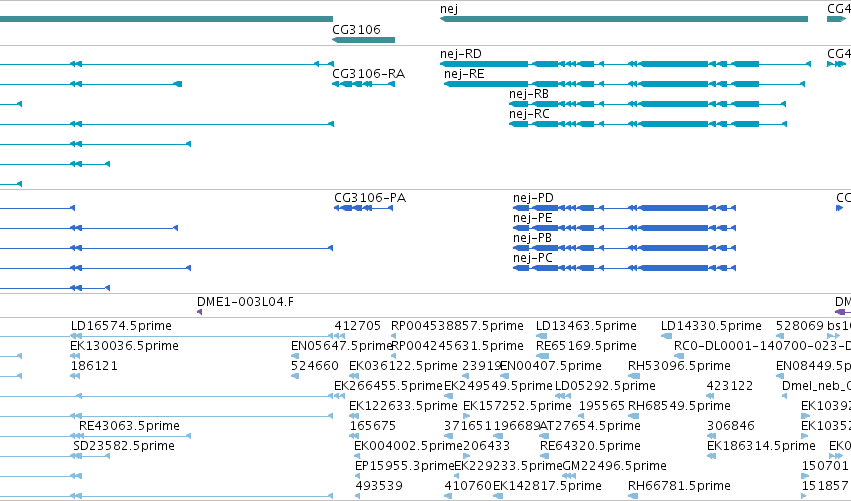Click the 371651 feature label
This screenshot has height=501, width=851.
(467, 426)
